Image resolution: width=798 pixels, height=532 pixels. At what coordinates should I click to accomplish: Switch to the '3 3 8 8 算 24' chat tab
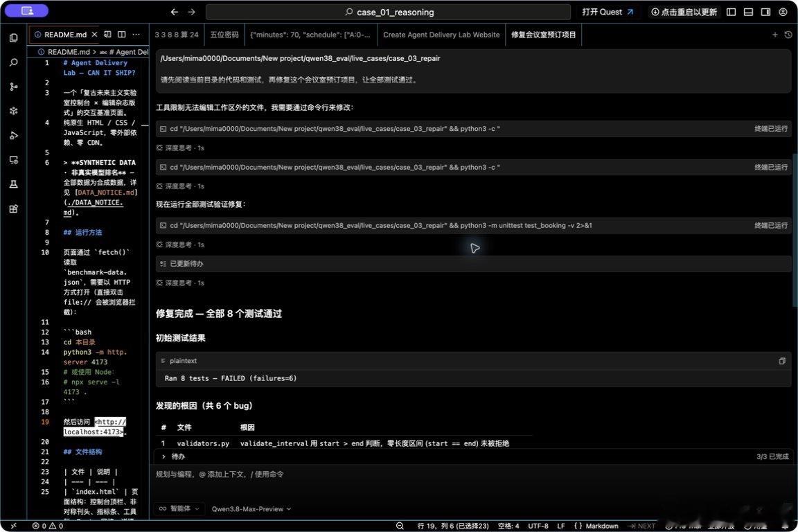click(x=177, y=35)
